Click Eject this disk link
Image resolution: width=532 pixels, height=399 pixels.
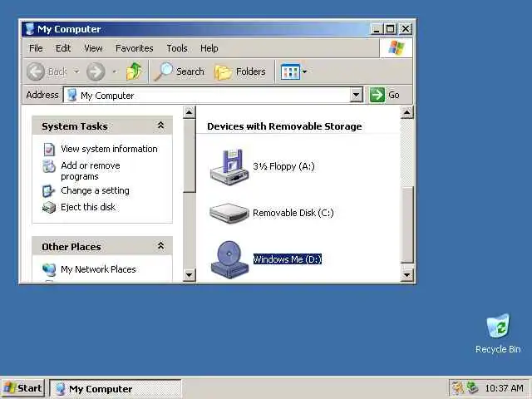(88, 207)
